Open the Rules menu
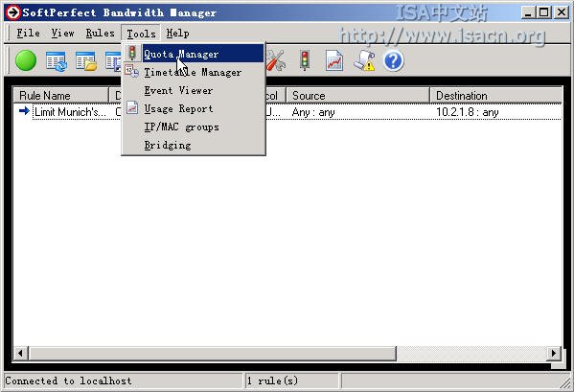This screenshot has height=392, width=574. (x=100, y=33)
